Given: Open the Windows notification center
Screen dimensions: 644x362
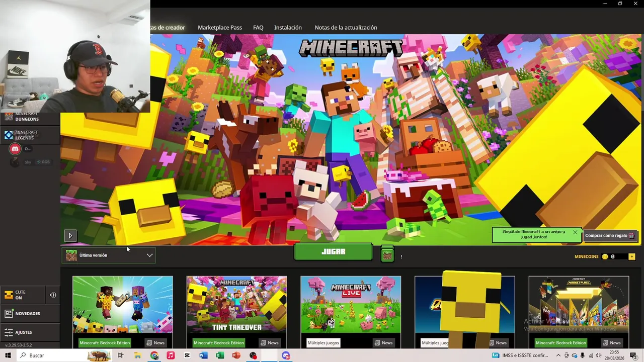Looking at the screenshot, I should [x=633, y=355].
